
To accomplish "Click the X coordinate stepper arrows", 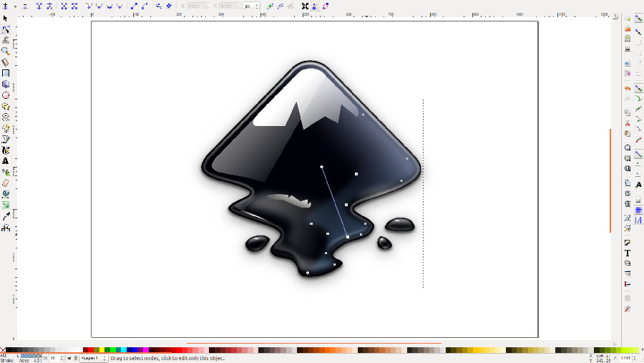I will 208,6.
